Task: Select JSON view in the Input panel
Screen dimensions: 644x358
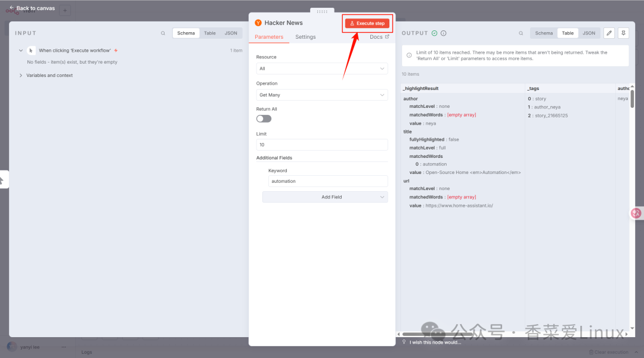Action: tap(231, 33)
